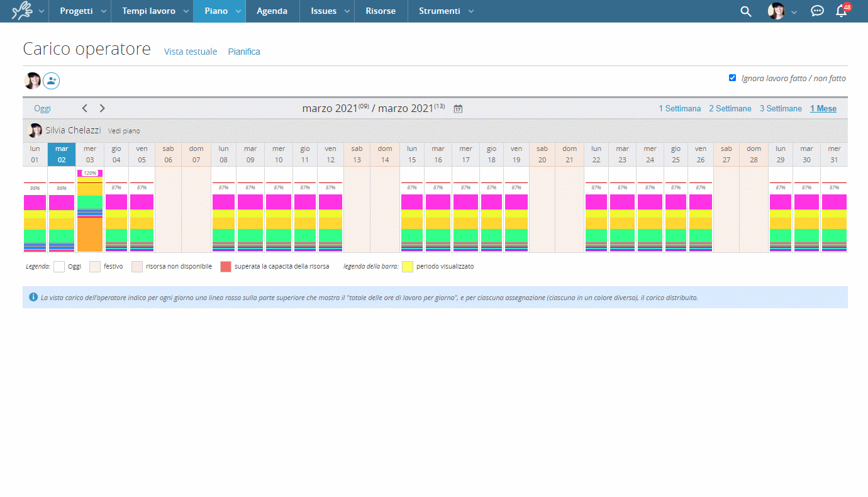868x497 pixels.
Task: Click the Twproject logo icon
Action: click(x=21, y=11)
